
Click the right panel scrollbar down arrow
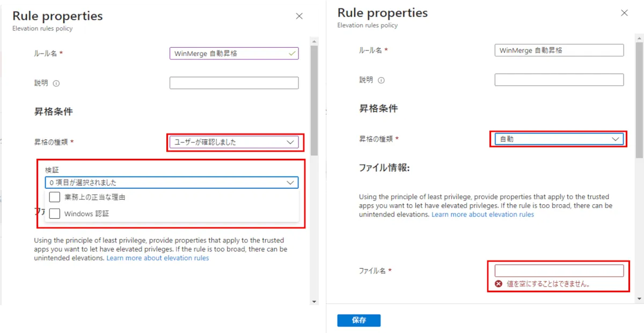(x=639, y=299)
